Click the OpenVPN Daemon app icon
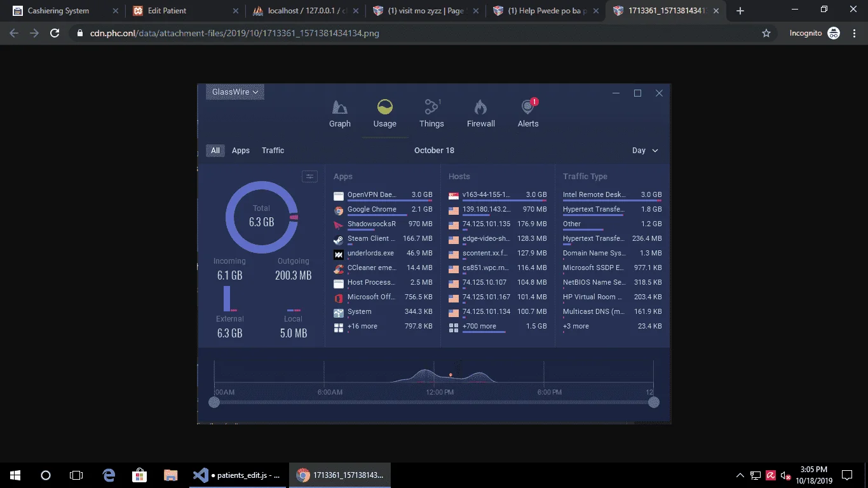Screen dimensions: 868x488 [339, 195]
